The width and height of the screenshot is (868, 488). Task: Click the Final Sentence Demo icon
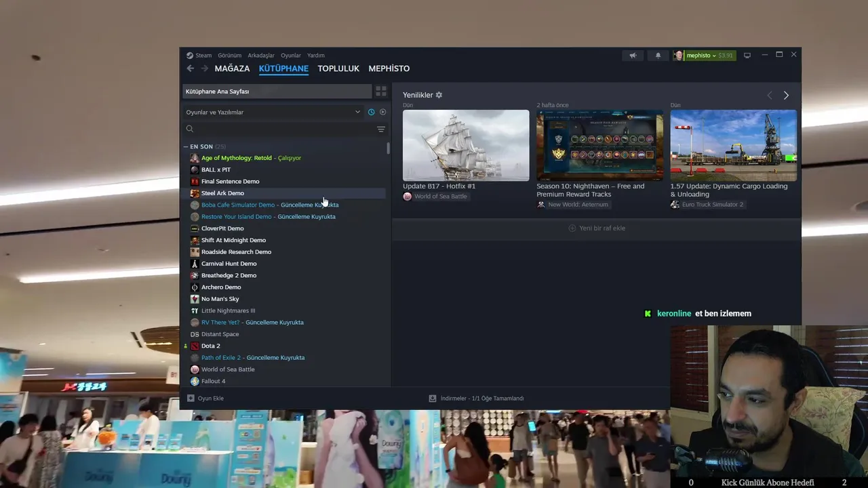195,182
